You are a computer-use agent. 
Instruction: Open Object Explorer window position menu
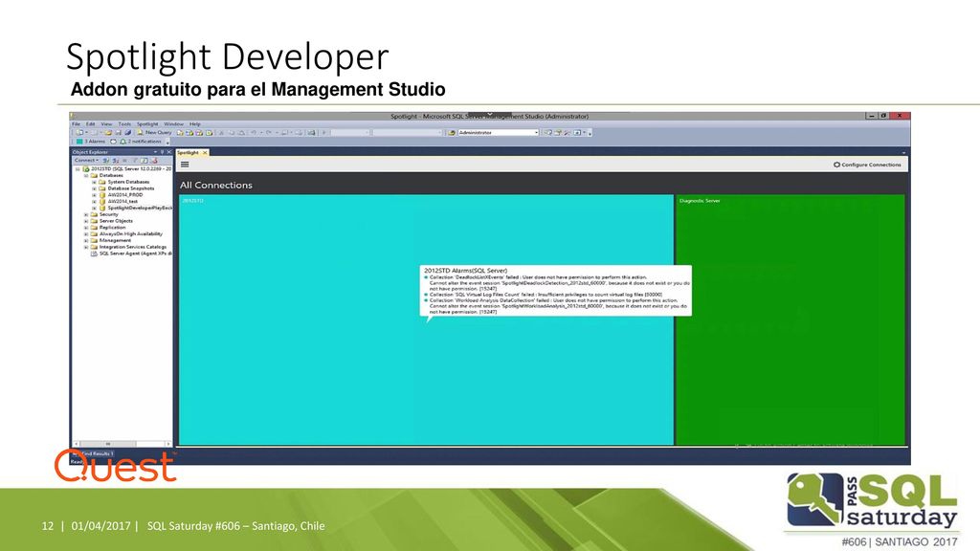click(155, 152)
